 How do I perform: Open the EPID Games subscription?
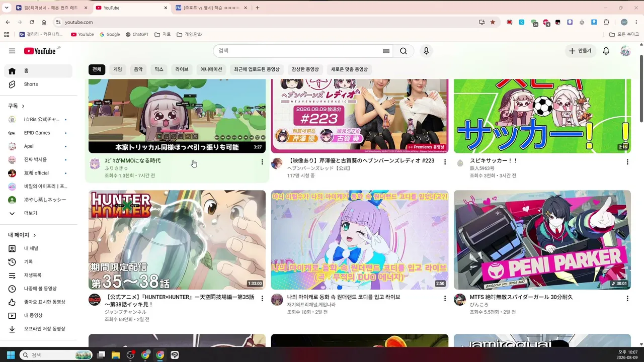point(38,133)
